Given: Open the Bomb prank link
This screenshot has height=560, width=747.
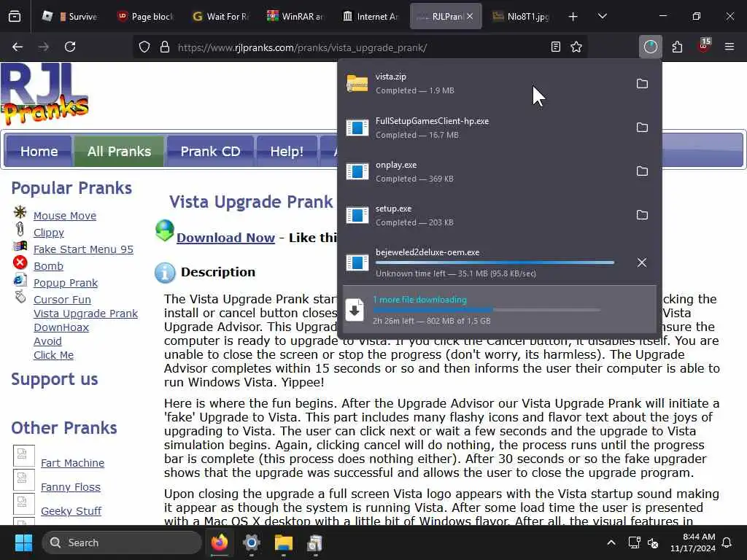Looking at the screenshot, I should click(x=48, y=265).
